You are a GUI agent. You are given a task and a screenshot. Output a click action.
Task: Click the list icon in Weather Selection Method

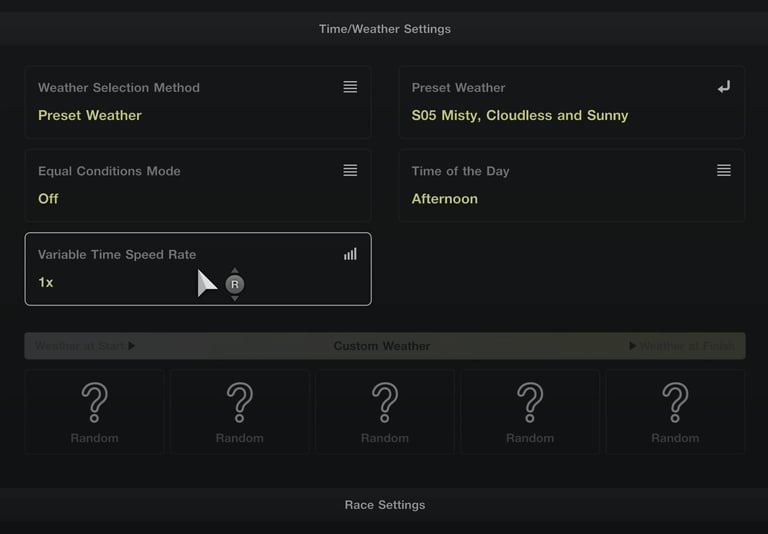coord(350,87)
